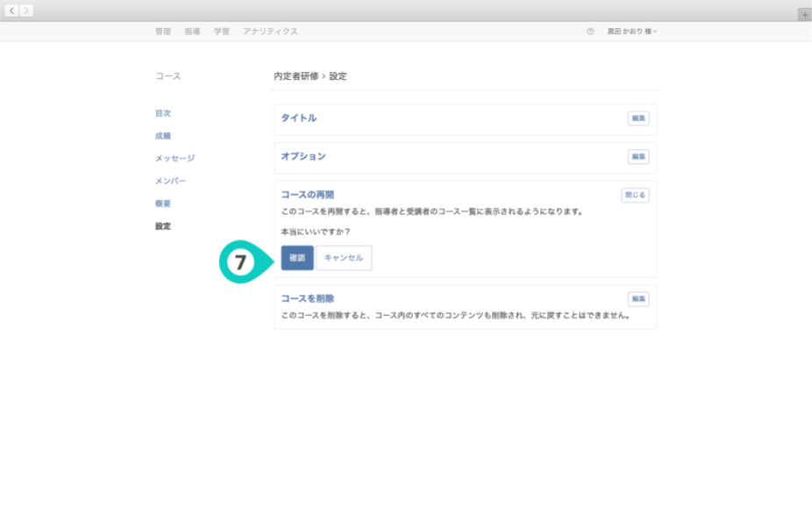Expand the 黒田 かおり user menu
Viewport: 812px width, 508px height.
pyautogui.click(x=631, y=32)
